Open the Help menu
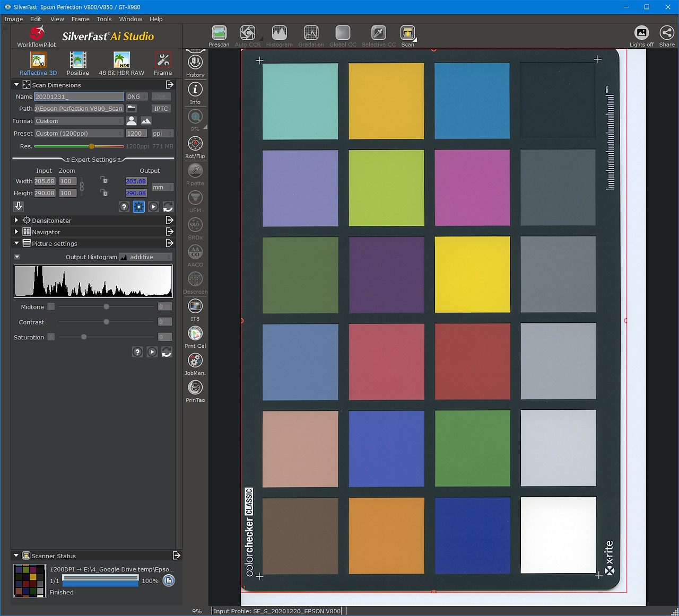 pyautogui.click(x=156, y=19)
